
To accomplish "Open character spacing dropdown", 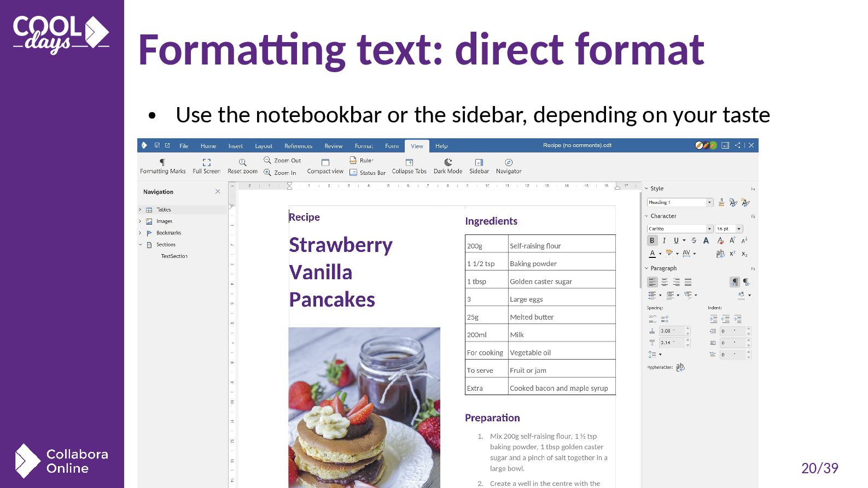I will pos(695,254).
